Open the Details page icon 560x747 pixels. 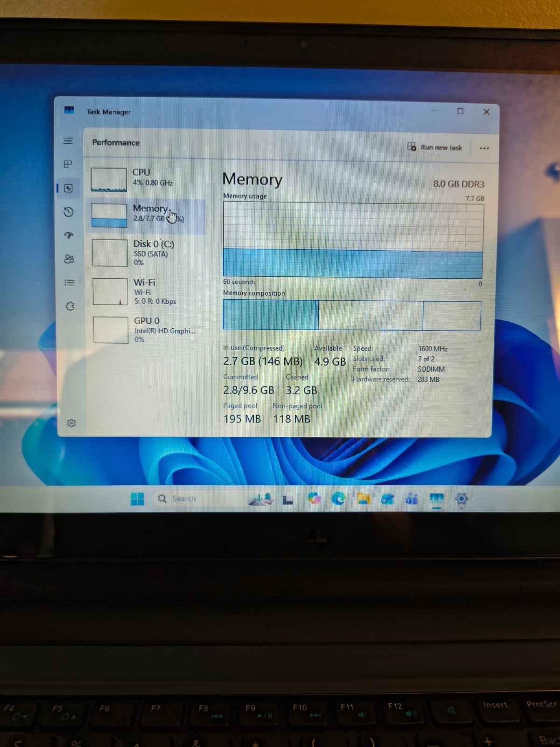70,282
